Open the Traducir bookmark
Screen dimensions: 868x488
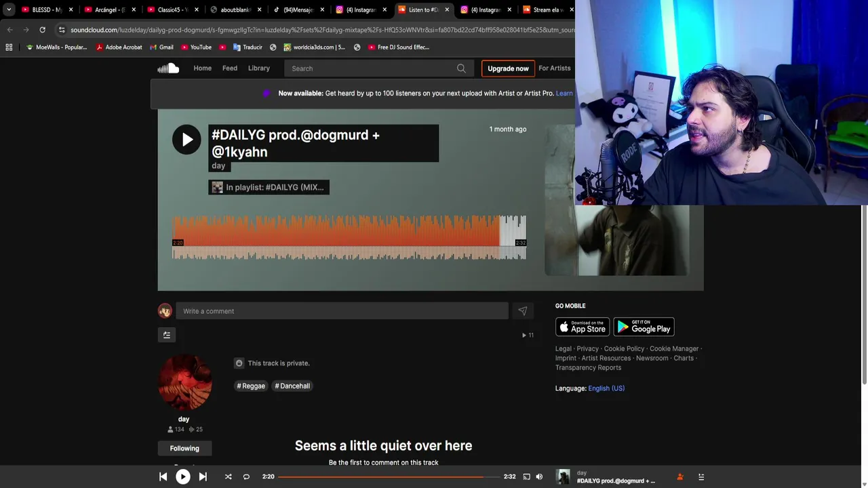tap(248, 47)
